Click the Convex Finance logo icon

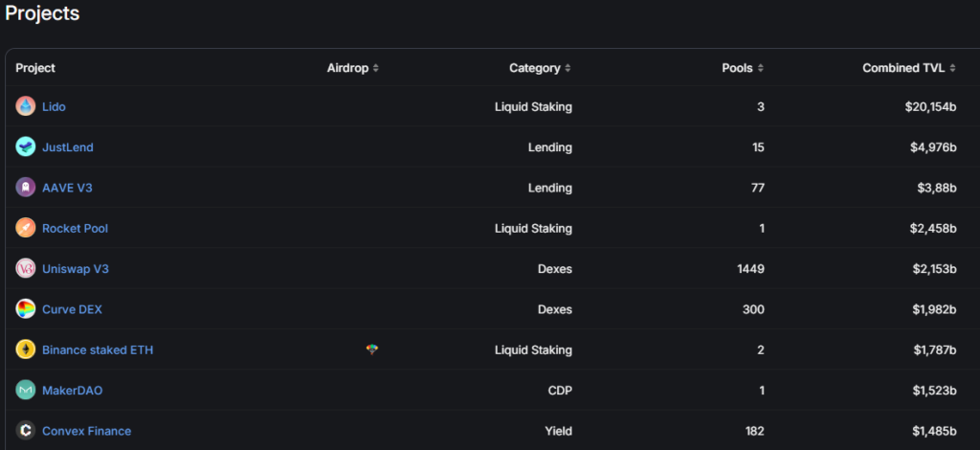click(26, 431)
